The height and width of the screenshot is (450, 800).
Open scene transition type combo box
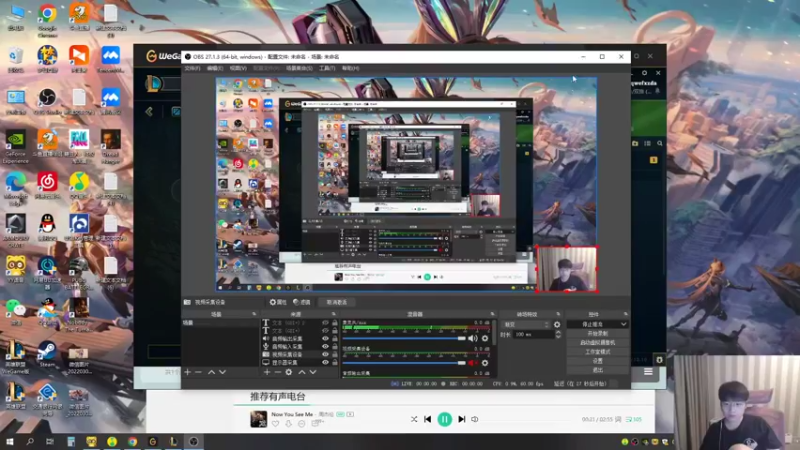527,324
